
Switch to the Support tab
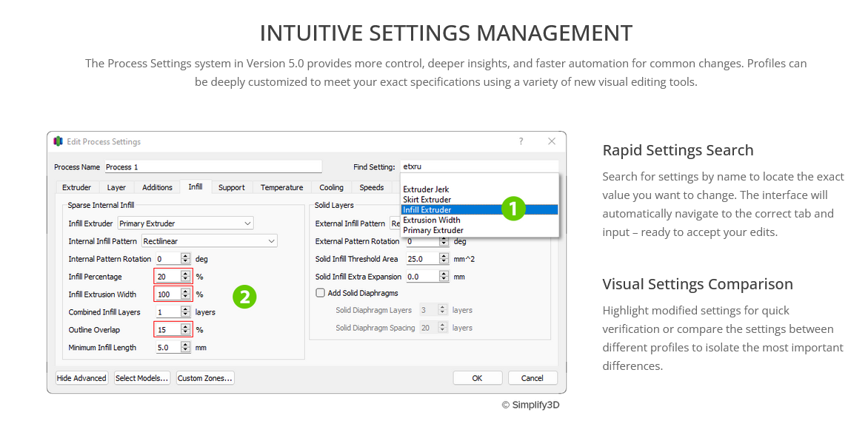(231, 187)
